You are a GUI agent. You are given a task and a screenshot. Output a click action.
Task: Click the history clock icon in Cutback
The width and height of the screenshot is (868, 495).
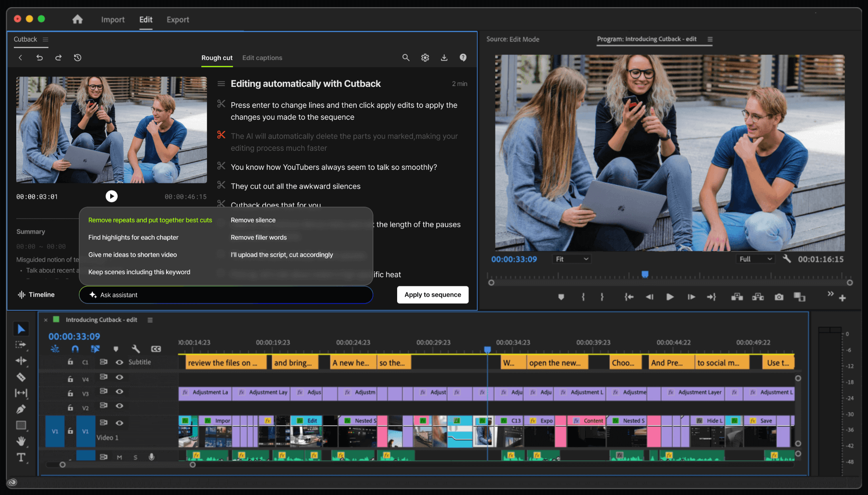click(x=78, y=58)
